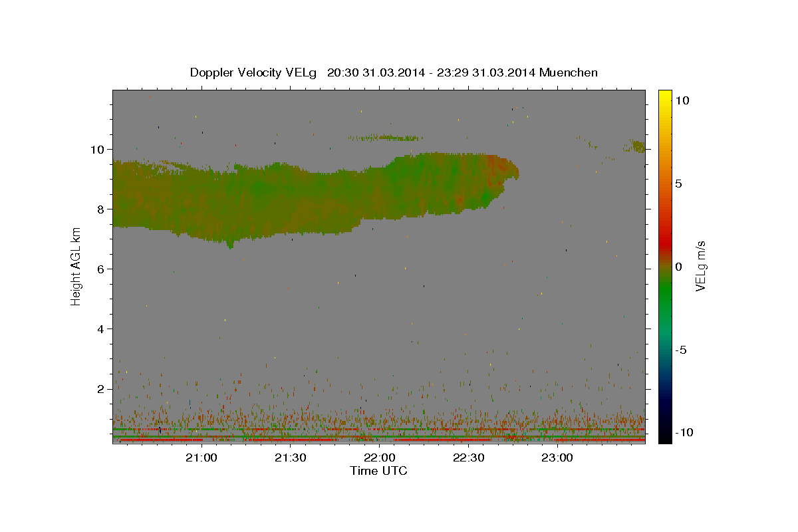Click the start time '20:30 31.03.2014' in the title
The image size is (798, 532).
pyautogui.click(x=376, y=72)
